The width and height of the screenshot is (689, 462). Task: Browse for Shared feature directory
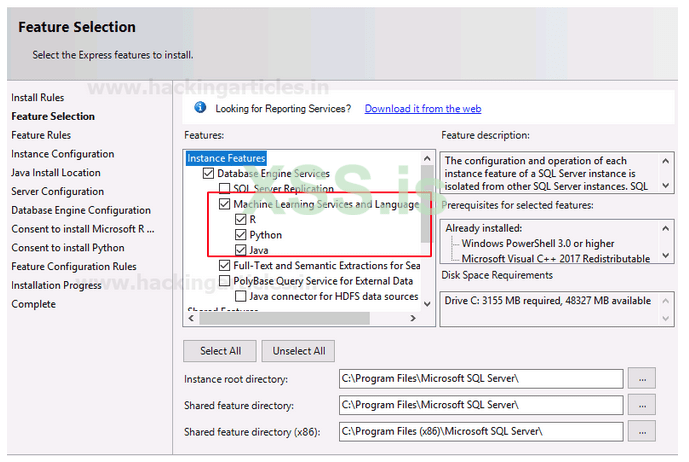tap(642, 405)
